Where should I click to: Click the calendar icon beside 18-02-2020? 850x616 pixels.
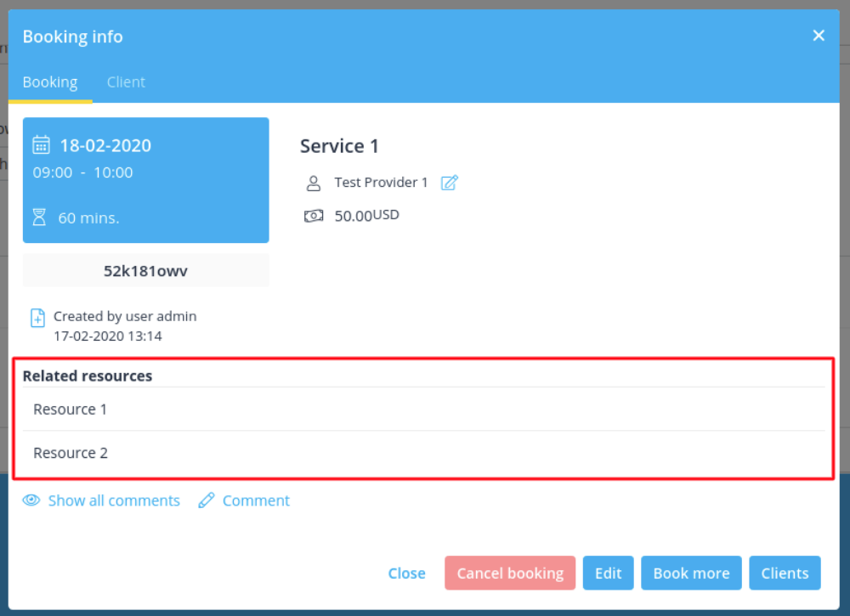pos(41,145)
